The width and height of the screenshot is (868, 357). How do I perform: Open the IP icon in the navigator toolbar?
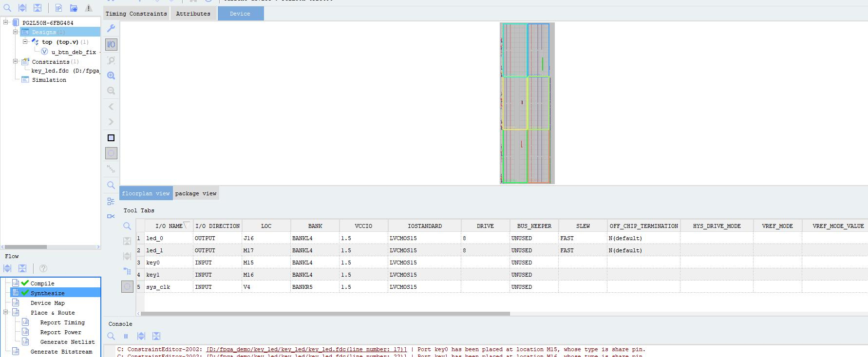coord(58,8)
